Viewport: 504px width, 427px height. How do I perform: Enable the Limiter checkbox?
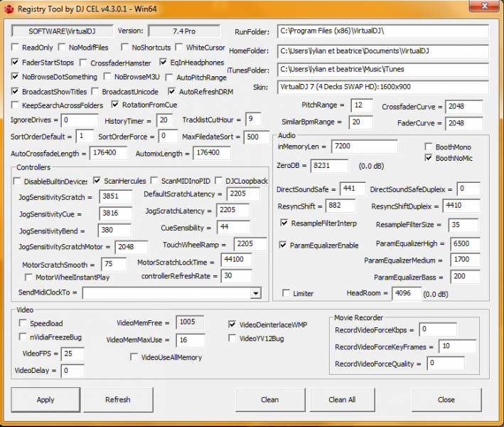[x=286, y=293]
